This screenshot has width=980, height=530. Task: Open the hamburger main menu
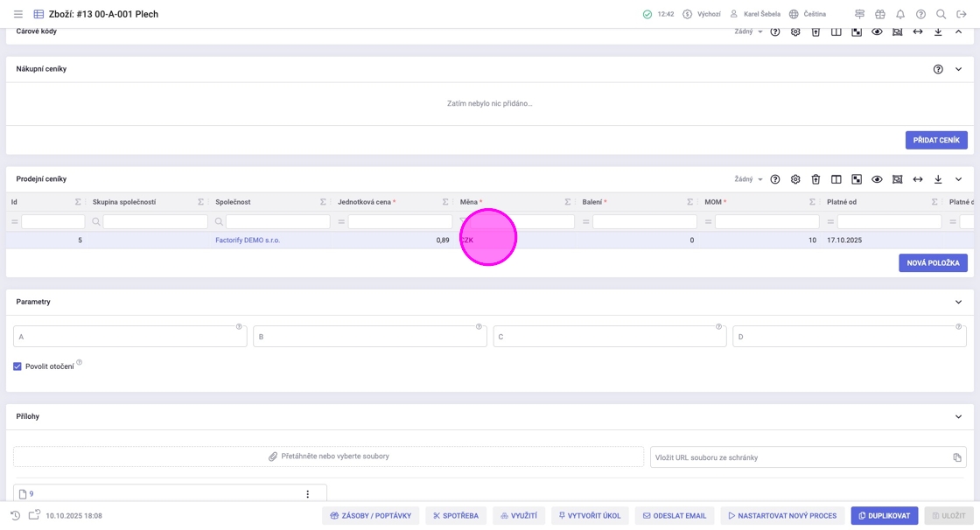point(17,14)
